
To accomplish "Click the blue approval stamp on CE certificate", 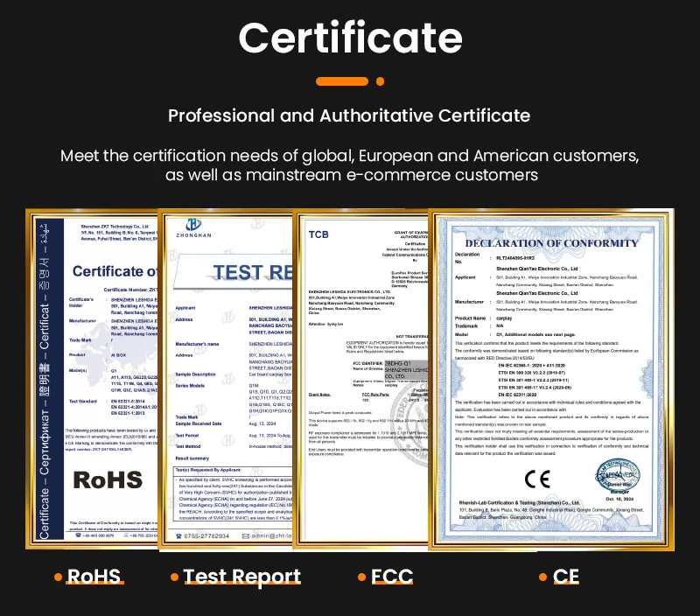I will 618,475.
